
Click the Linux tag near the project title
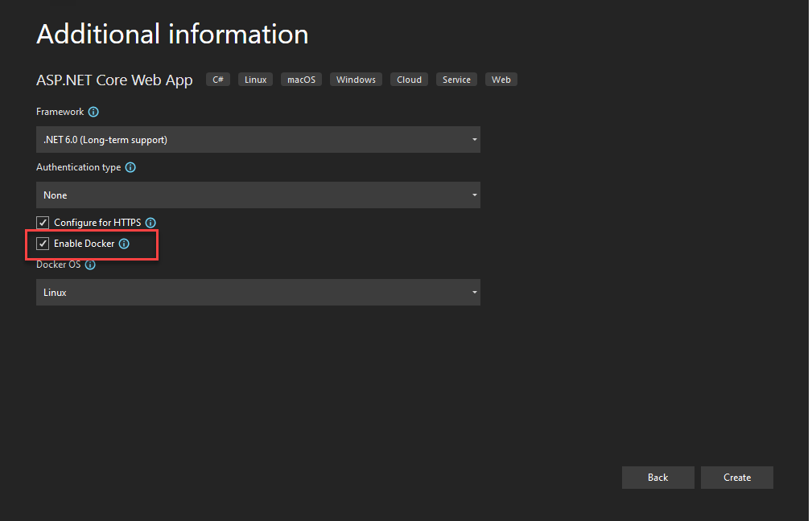255,79
